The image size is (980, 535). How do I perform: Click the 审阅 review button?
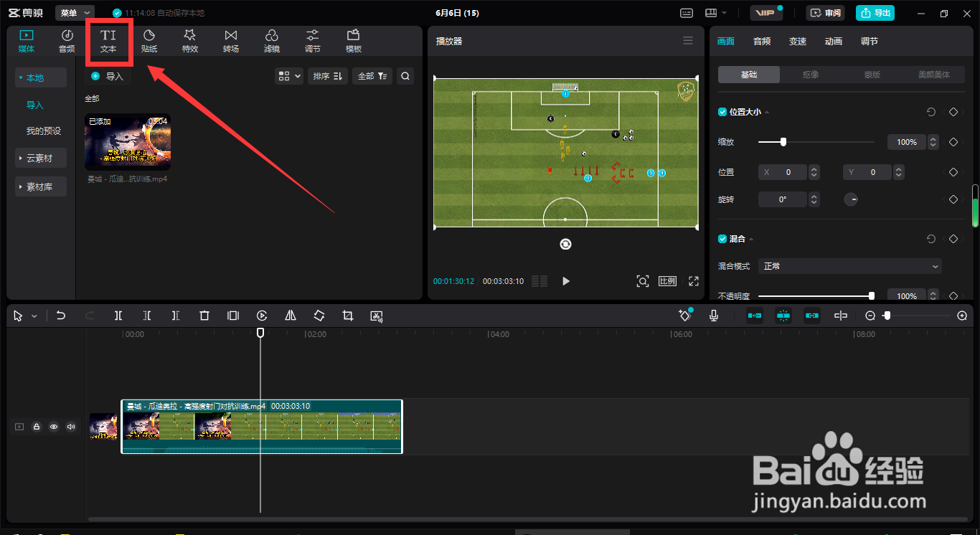pos(826,13)
